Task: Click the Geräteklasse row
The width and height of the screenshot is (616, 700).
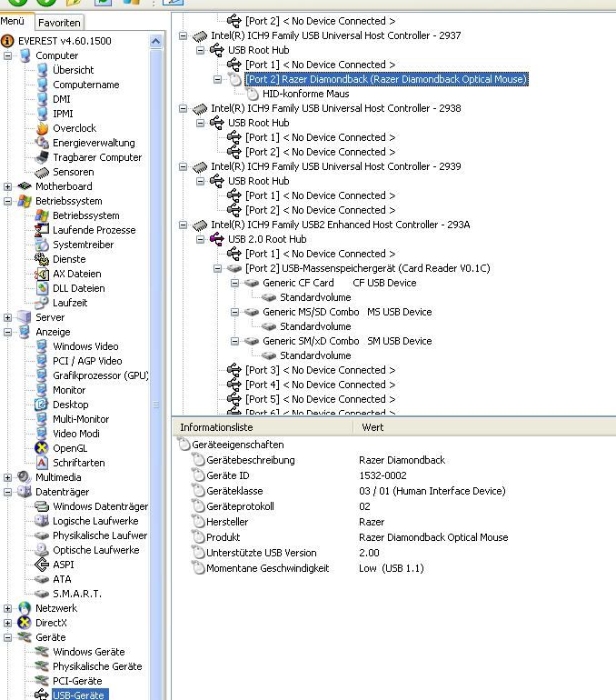Action: (x=394, y=491)
